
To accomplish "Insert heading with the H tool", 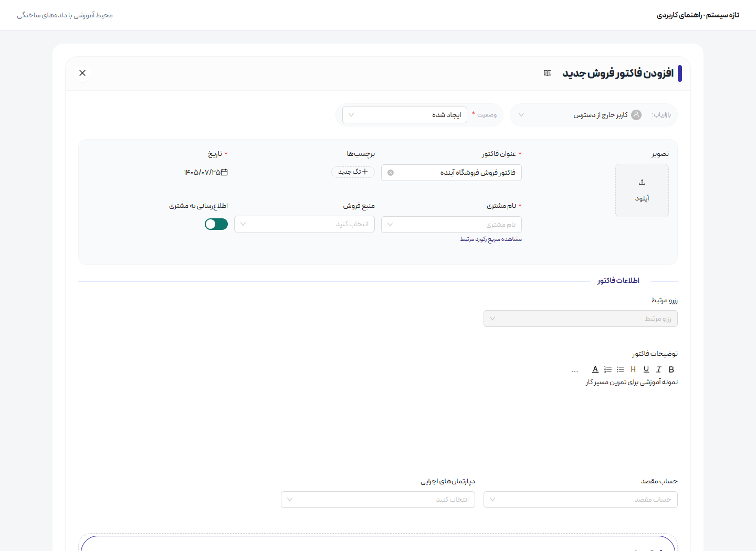I will 633,369.
